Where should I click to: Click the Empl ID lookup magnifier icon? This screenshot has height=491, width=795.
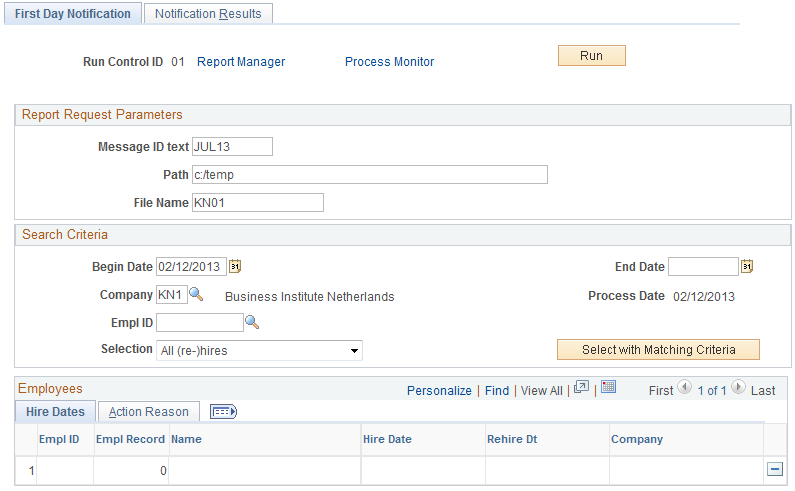pyautogui.click(x=252, y=322)
